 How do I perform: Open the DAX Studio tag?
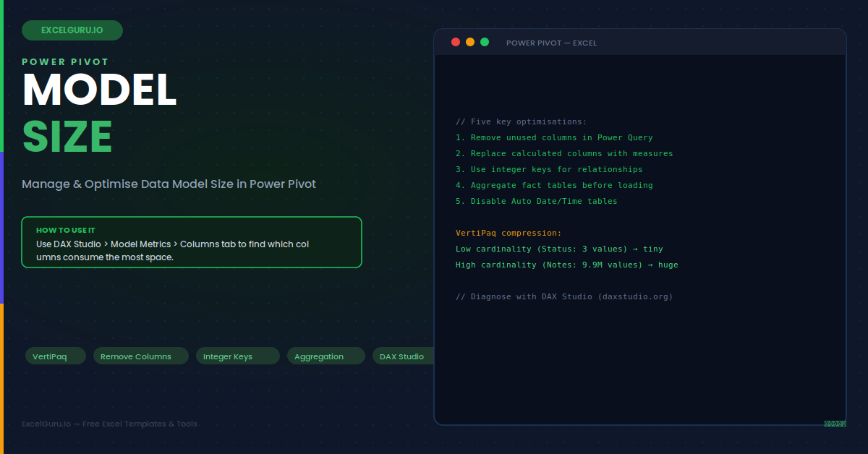403,356
